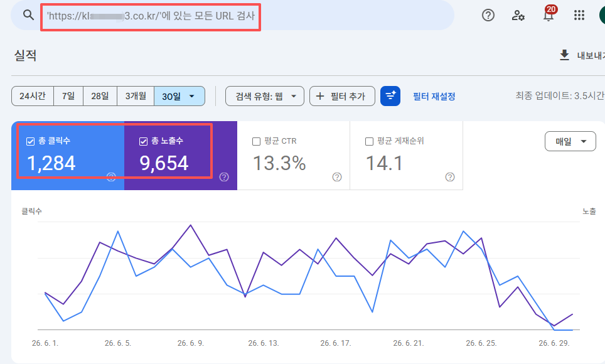Click the 26. 6. 1. axis label

coord(45,343)
